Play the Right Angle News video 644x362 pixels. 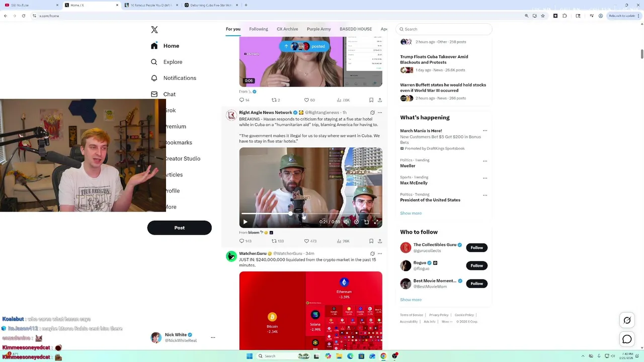[x=245, y=222]
